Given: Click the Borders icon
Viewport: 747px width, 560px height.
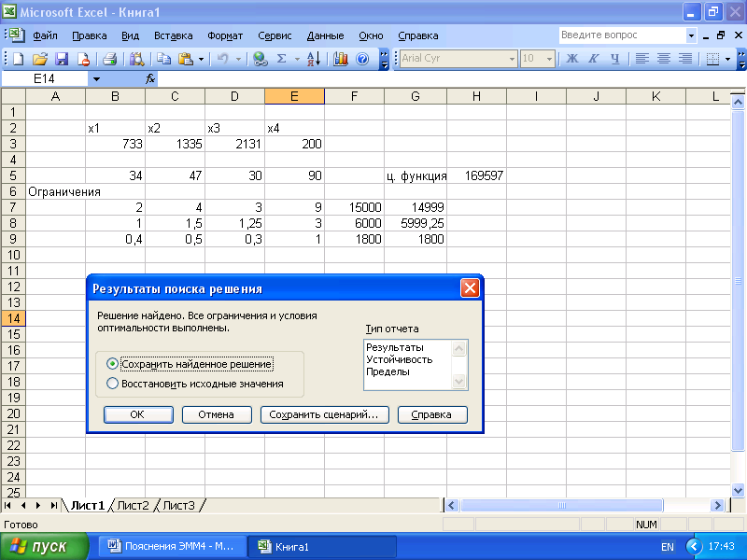Looking at the screenshot, I should [712, 59].
